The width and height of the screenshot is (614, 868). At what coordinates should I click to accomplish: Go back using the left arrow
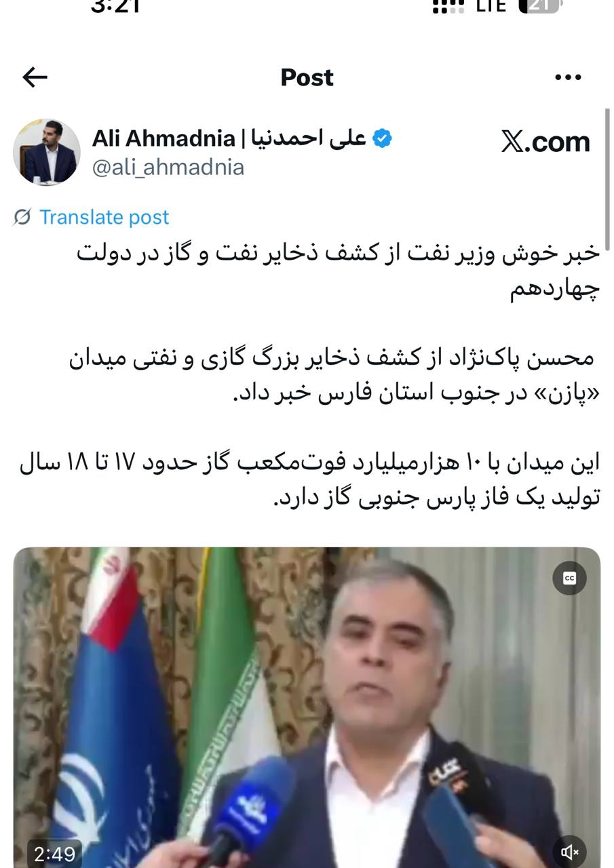click(35, 77)
